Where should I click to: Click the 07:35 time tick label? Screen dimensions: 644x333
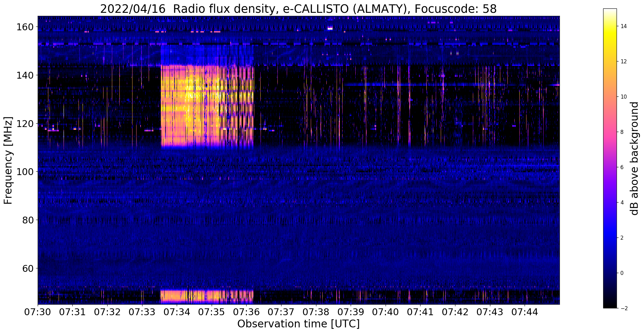[x=212, y=312]
